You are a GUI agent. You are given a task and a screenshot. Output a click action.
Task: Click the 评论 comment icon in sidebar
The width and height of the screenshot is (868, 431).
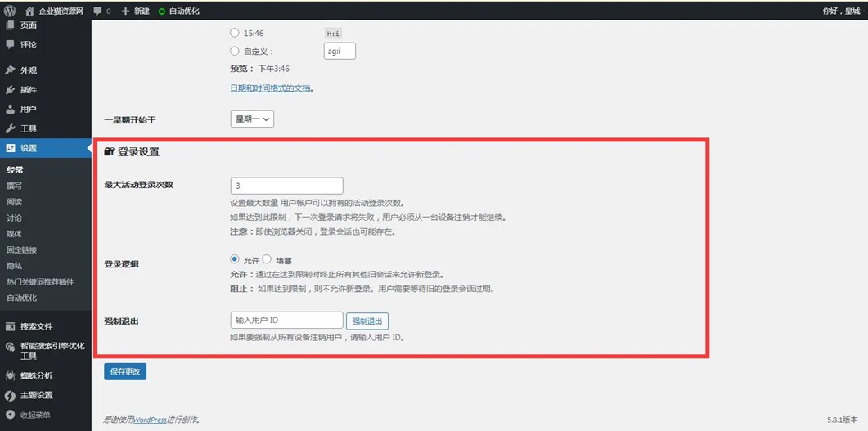pyautogui.click(x=10, y=45)
